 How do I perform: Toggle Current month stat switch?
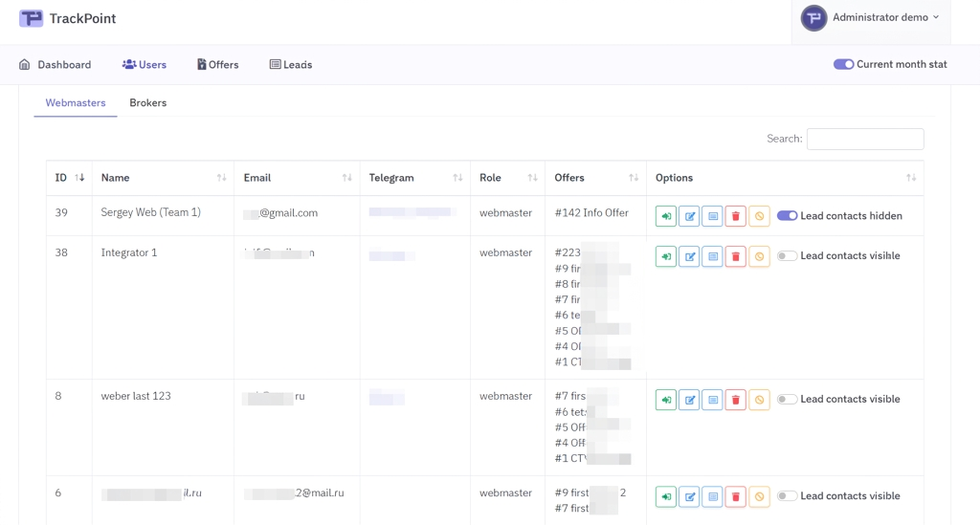[x=843, y=64]
